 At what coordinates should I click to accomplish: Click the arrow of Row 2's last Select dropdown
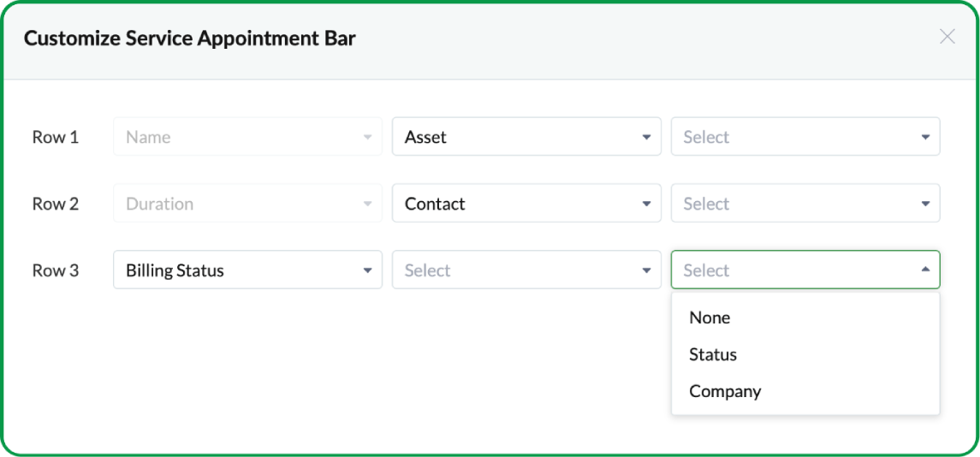(x=925, y=204)
